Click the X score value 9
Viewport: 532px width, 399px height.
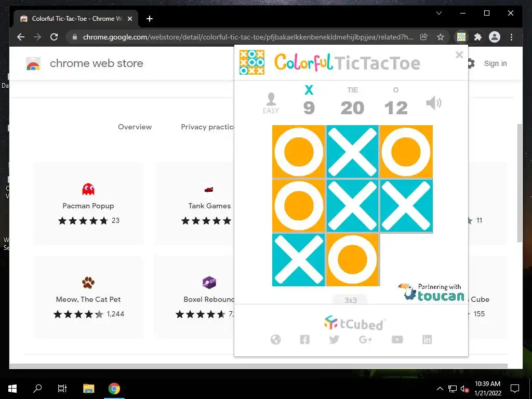[x=309, y=108]
